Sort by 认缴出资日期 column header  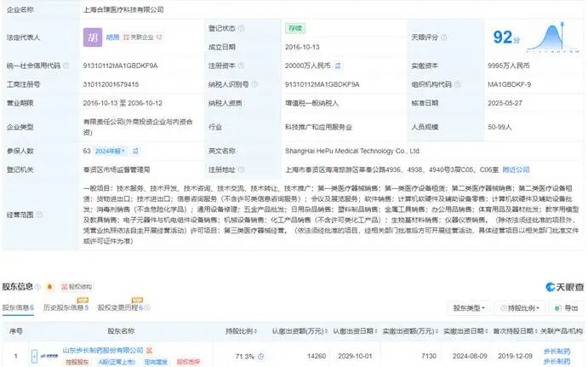click(x=355, y=331)
